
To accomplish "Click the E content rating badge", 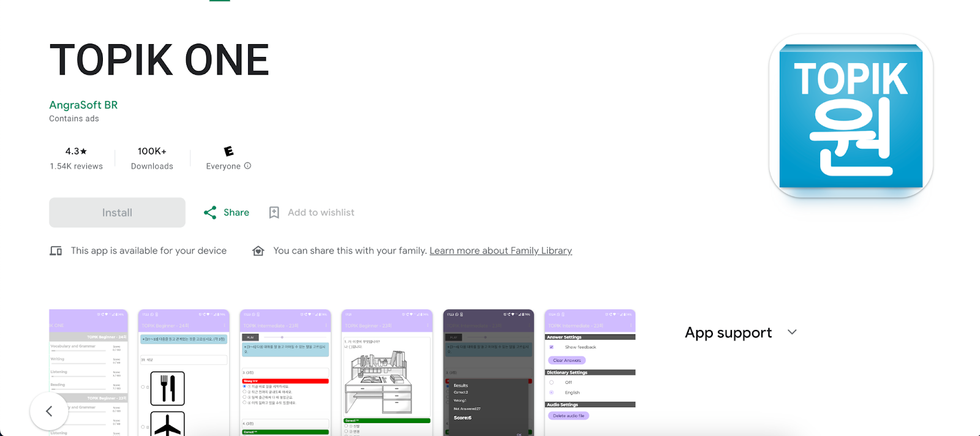I will coord(228,151).
